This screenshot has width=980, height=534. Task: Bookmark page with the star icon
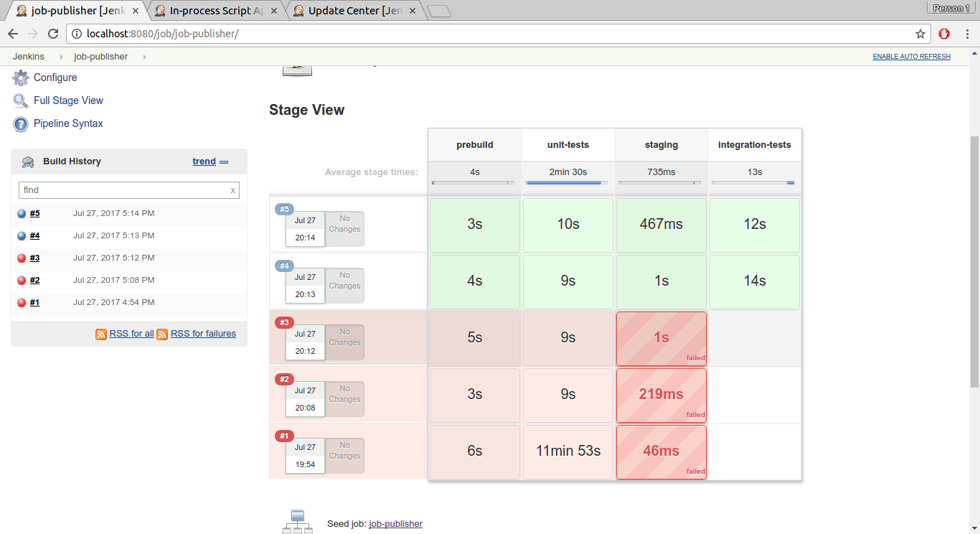click(920, 34)
